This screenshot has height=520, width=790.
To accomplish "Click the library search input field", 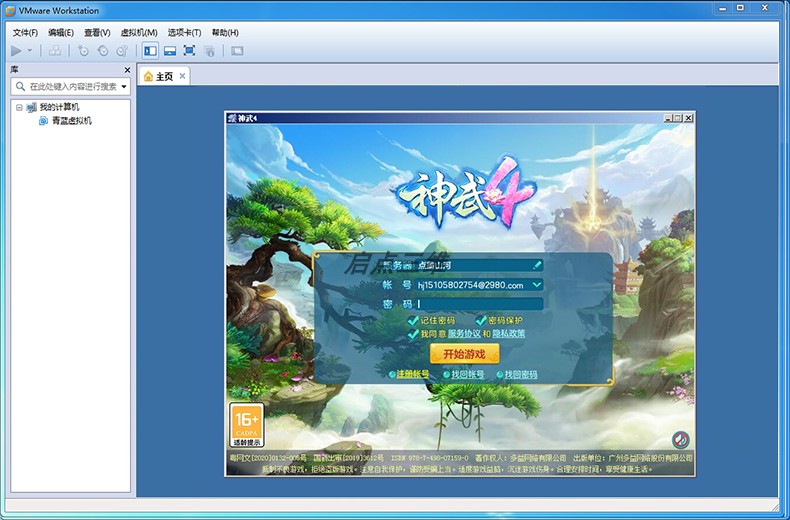I will point(71,87).
